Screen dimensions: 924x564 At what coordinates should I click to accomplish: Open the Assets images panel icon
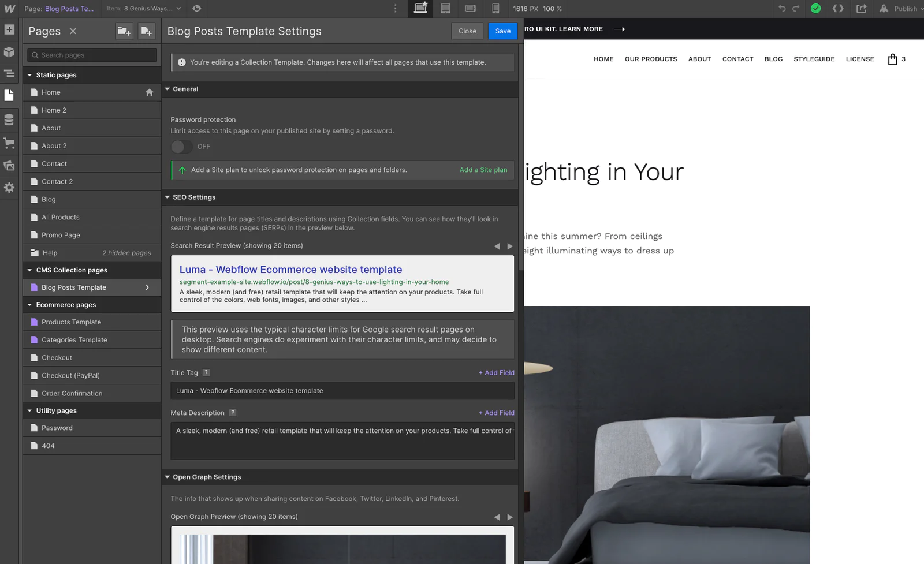tap(9, 166)
